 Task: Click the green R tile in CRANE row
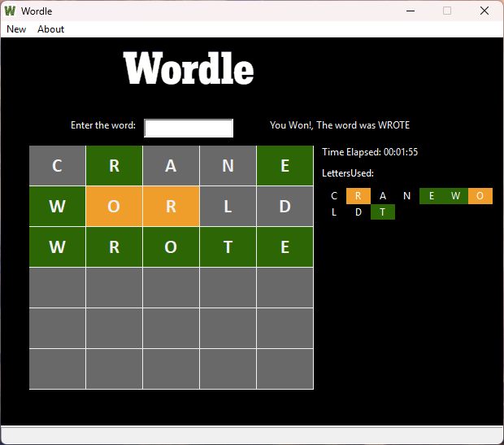[114, 166]
